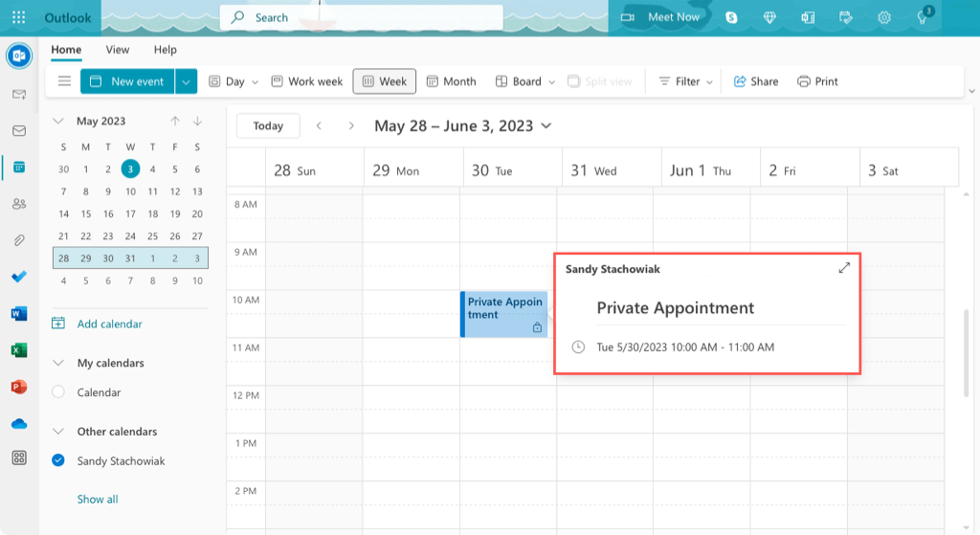Toggle the Sandy Stachowiak calendar checkbox
Viewport: 980px width, 535px height.
58,460
